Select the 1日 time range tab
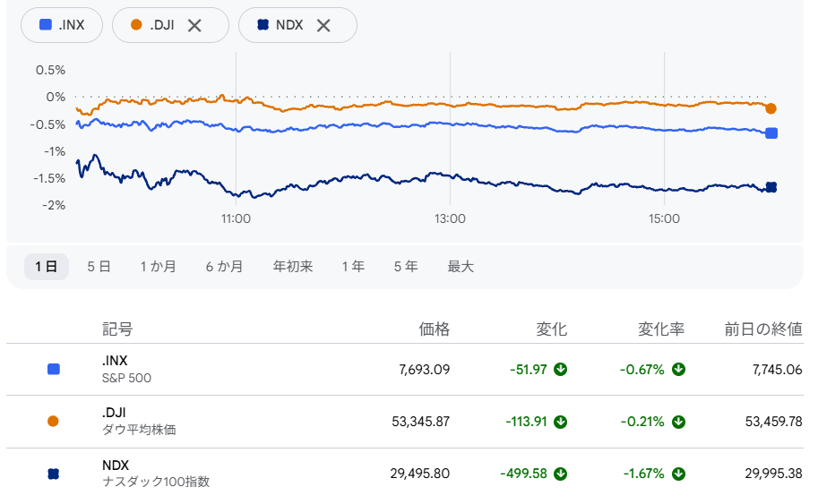The height and width of the screenshot is (504, 818). [x=46, y=267]
